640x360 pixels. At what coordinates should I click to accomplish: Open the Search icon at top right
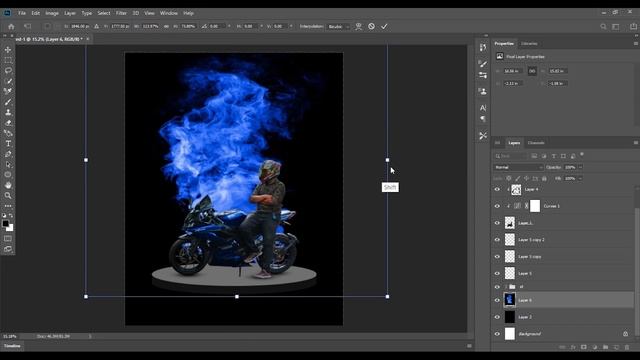pos(603,27)
